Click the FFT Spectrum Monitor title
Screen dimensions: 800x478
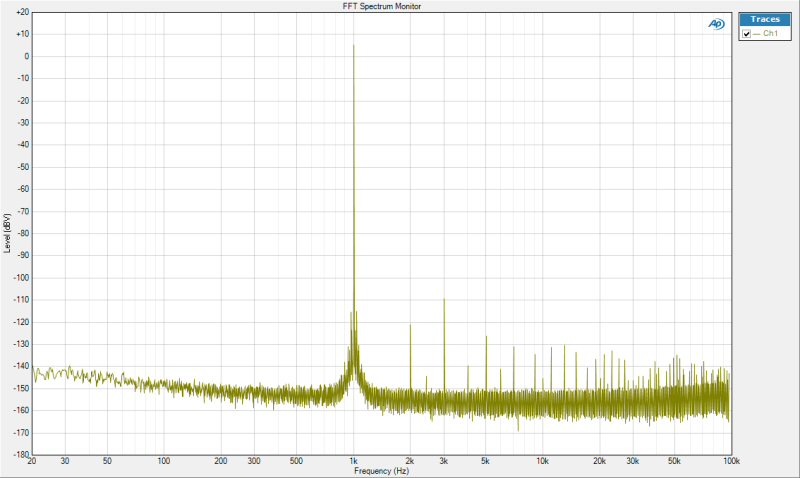click(382, 6)
